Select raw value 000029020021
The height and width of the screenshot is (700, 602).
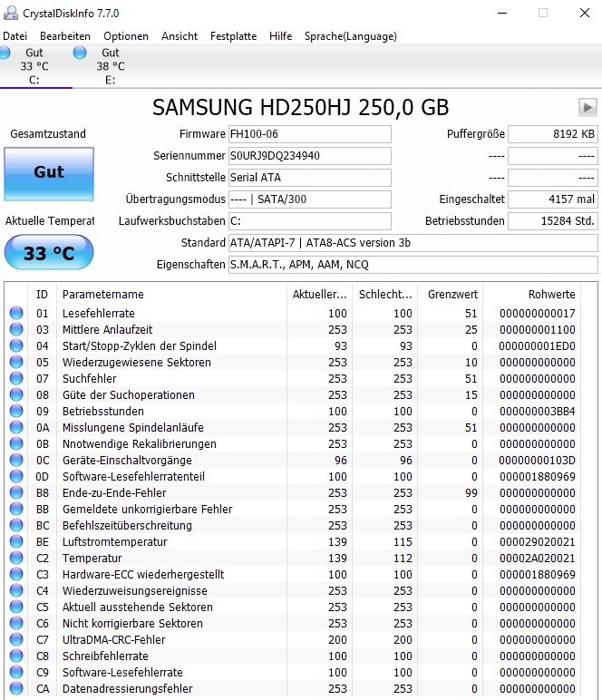537,542
